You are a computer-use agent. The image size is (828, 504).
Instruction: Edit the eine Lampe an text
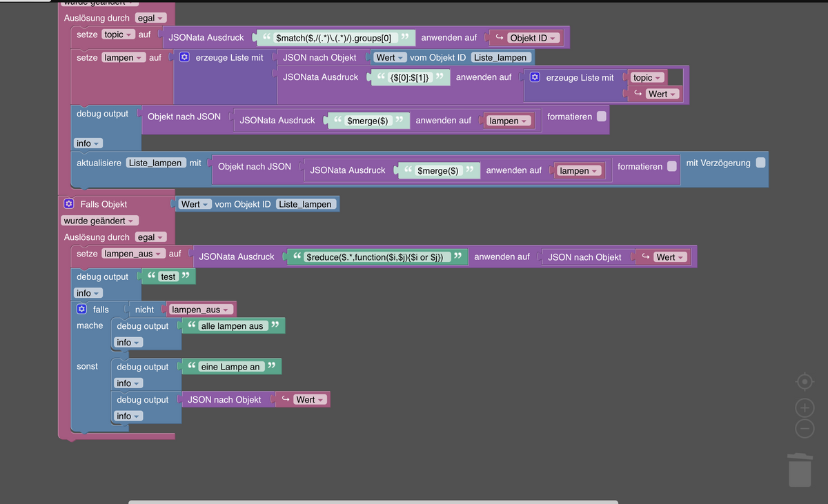pos(230,367)
